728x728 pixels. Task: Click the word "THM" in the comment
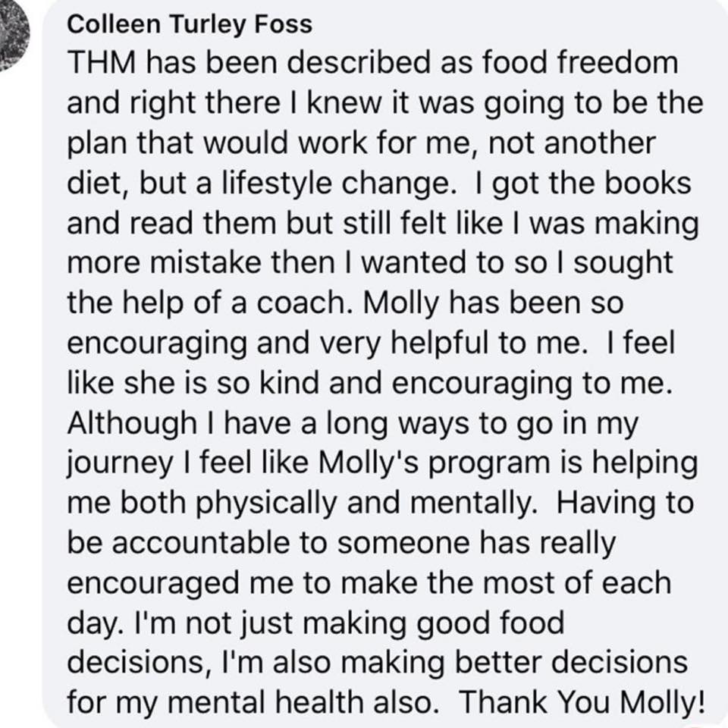coord(102,62)
